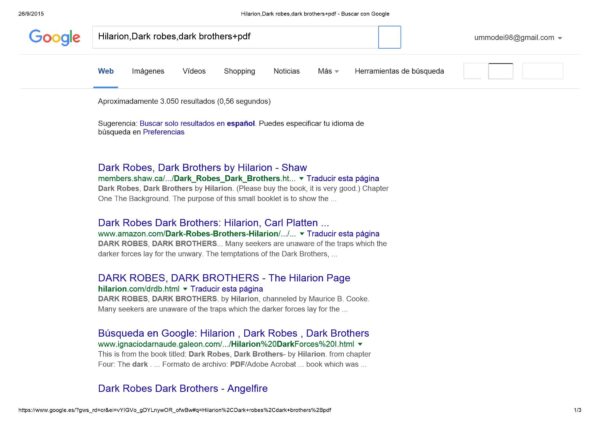Click 'Traducir esta página' for hilarion.com result
The height and width of the screenshot is (424, 600).
[227, 289]
